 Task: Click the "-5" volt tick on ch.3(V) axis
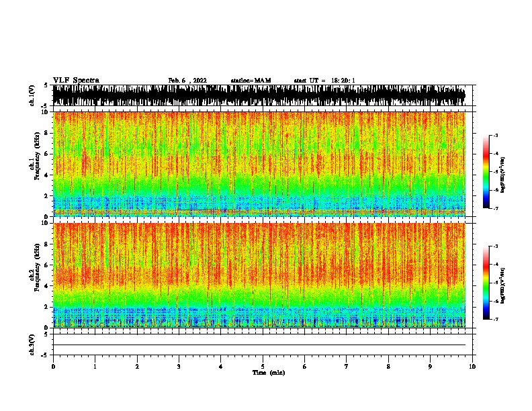tap(44, 355)
